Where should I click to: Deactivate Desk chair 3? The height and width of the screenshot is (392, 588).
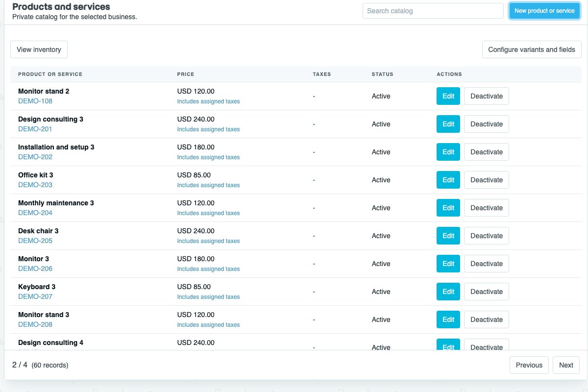pos(487,236)
